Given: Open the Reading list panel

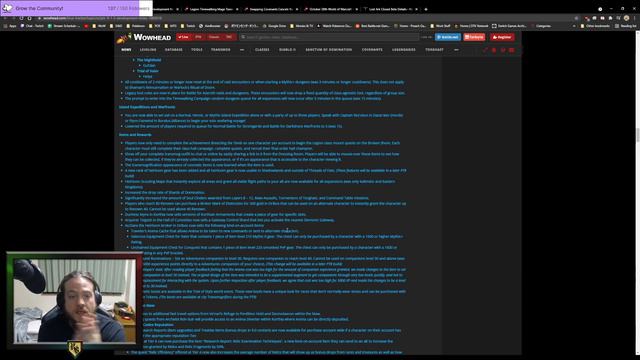Looking at the screenshot, I should click(x=626, y=26).
